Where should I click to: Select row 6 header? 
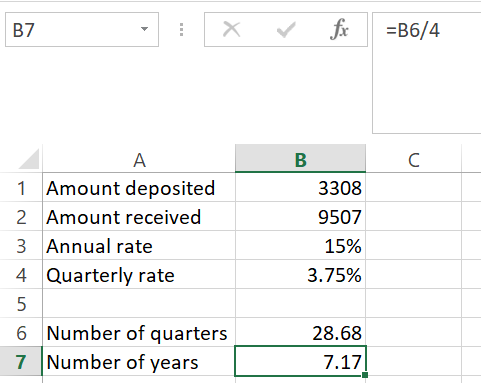pyautogui.click(x=21, y=332)
